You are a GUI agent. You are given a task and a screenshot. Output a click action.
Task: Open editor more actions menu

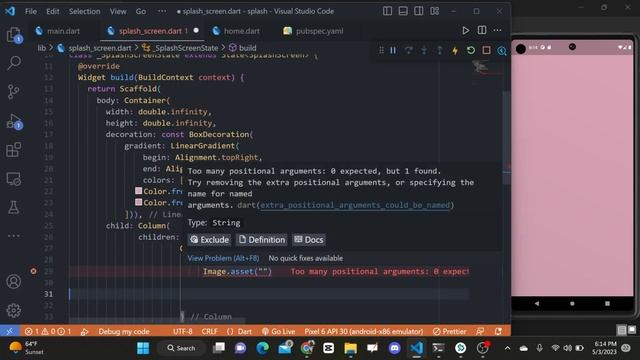pyautogui.click(x=498, y=30)
